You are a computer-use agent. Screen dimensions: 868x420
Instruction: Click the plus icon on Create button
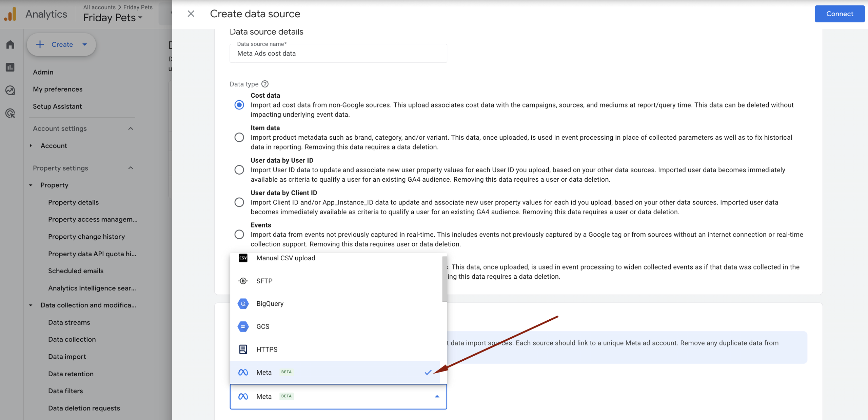(x=40, y=44)
